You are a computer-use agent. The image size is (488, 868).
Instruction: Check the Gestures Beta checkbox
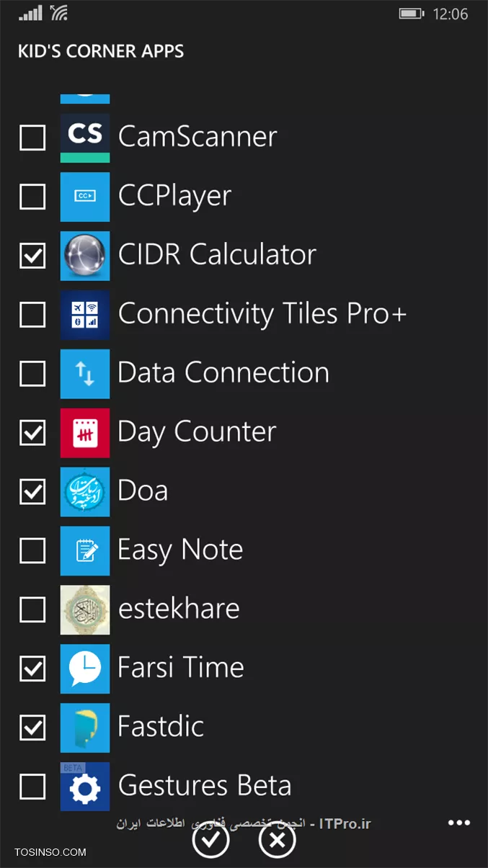[32, 787]
